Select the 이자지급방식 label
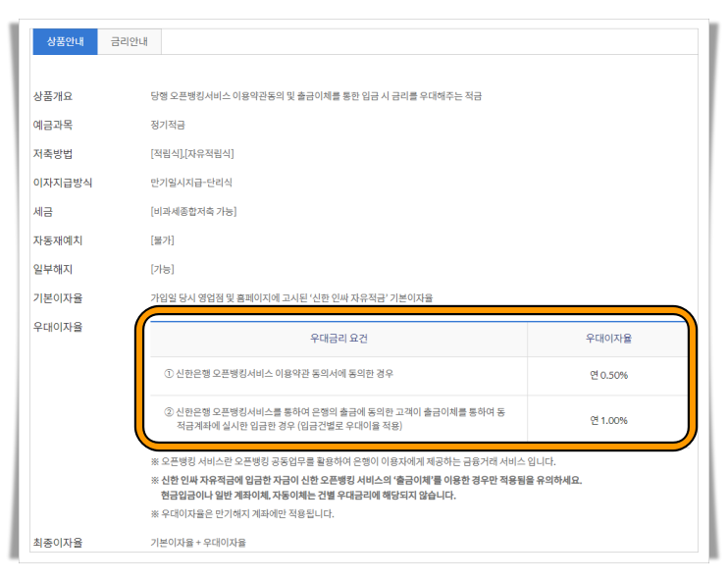The width and height of the screenshot is (728, 582). click(62, 183)
